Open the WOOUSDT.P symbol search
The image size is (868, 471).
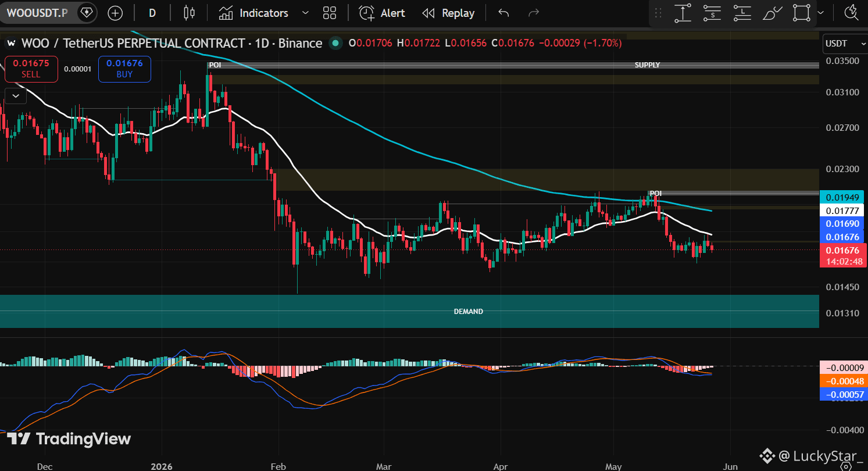coord(37,12)
